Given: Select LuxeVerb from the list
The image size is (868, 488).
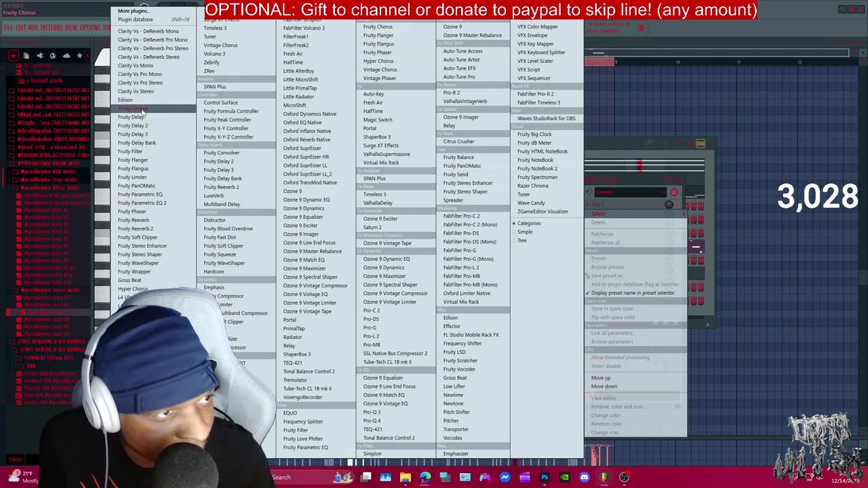Looking at the screenshot, I should pos(214,196).
